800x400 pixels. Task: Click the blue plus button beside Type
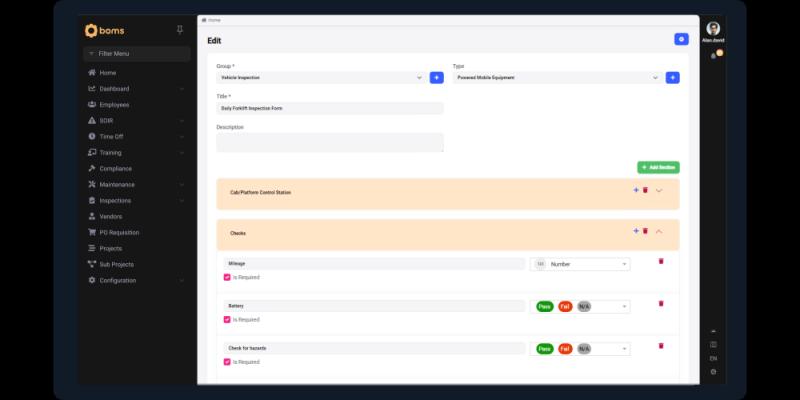point(672,77)
